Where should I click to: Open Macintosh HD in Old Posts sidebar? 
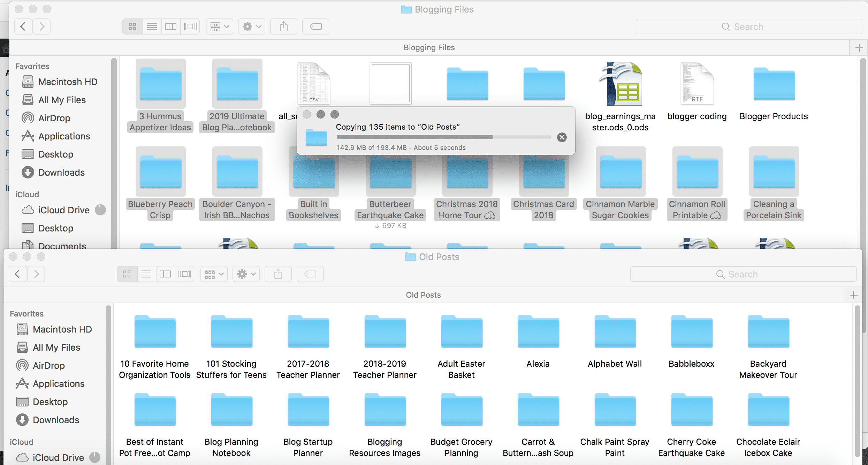point(54,329)
